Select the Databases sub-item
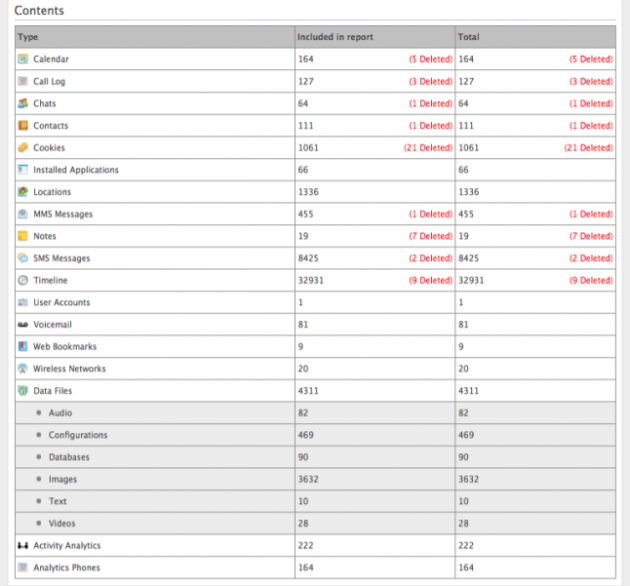Image resolution: width=630 pixels, height=586 pixels. pyautogui.click(x=70, y=457)
